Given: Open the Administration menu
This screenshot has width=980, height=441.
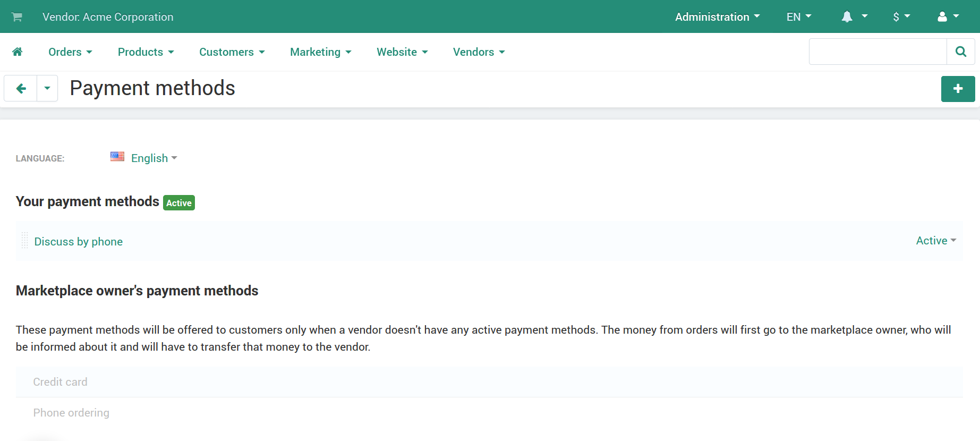Looking at the screenshot, I should (x=717, y=16).
